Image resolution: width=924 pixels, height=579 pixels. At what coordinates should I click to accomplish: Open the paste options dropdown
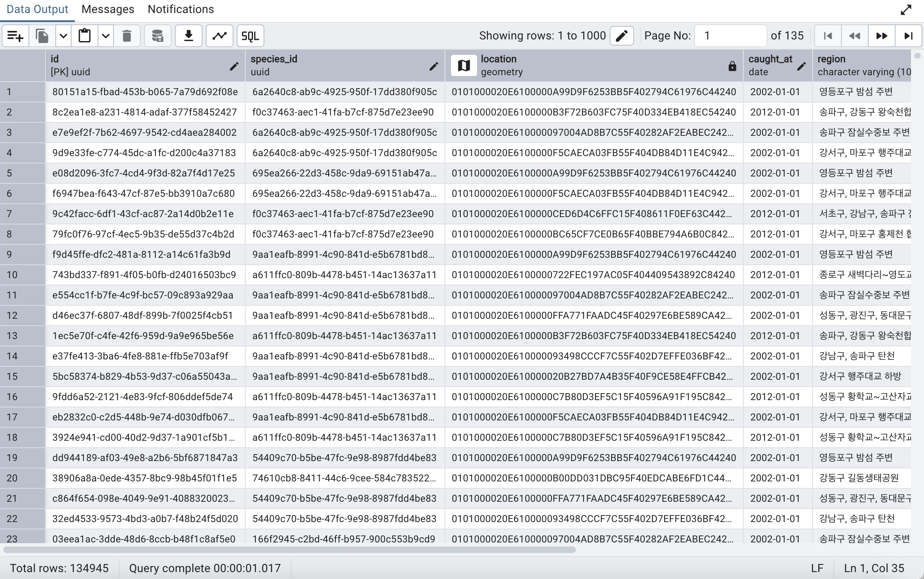pos(105,36)
